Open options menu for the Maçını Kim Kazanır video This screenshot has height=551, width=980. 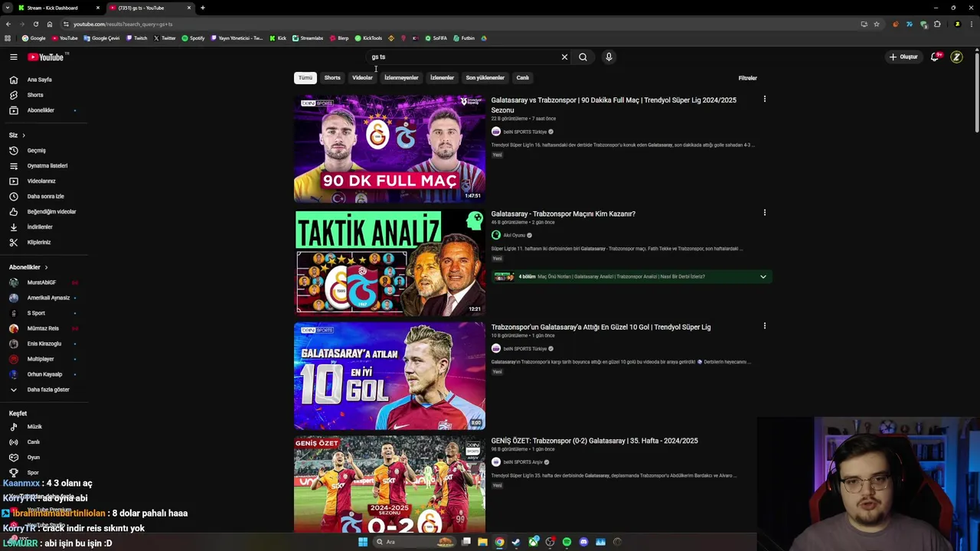(764, 214)
